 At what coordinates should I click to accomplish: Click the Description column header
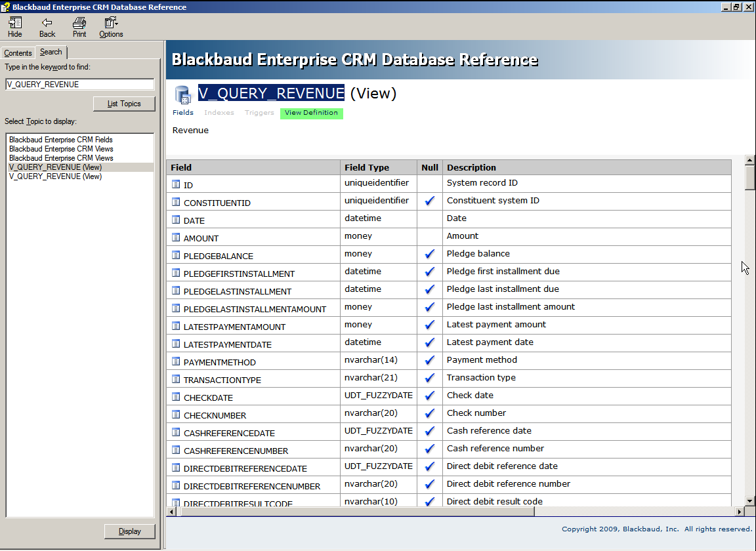pos(587,167)
